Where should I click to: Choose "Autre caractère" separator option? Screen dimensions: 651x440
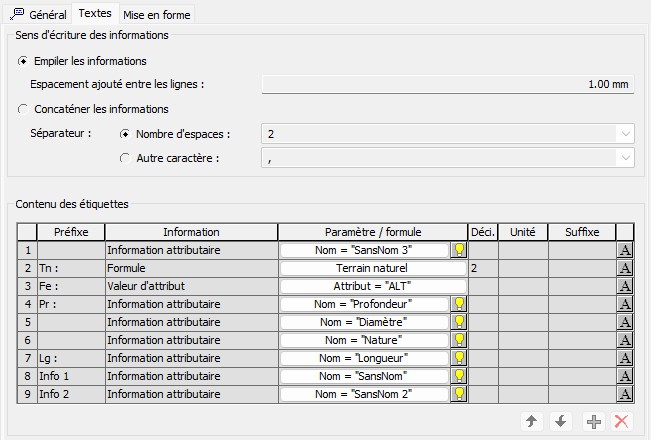(125, 157)
